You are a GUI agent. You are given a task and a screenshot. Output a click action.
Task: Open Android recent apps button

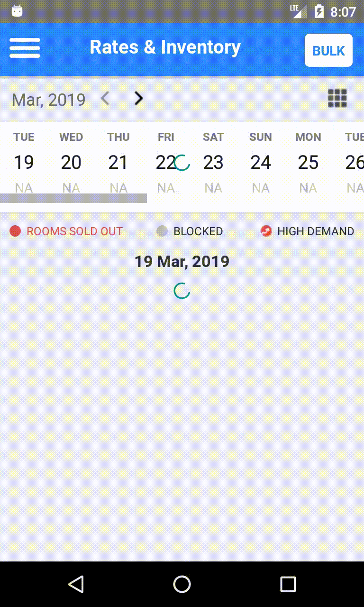[288, 584]
